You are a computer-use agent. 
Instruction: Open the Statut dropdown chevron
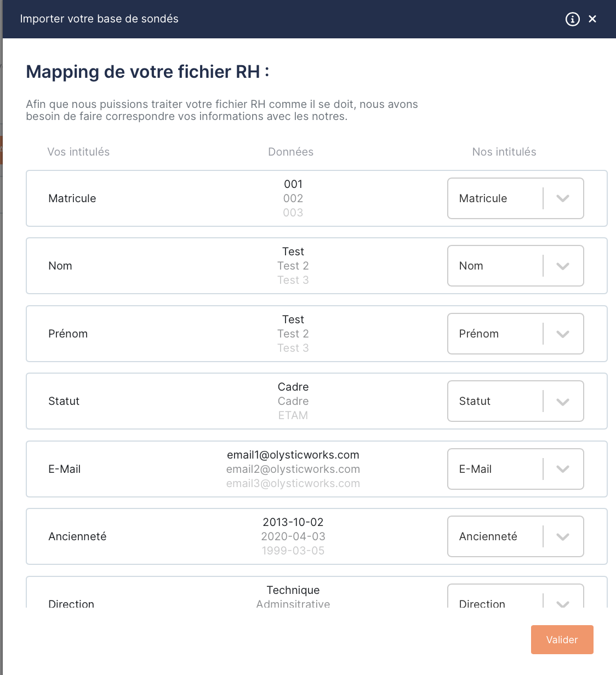click(x=563, y=402)
